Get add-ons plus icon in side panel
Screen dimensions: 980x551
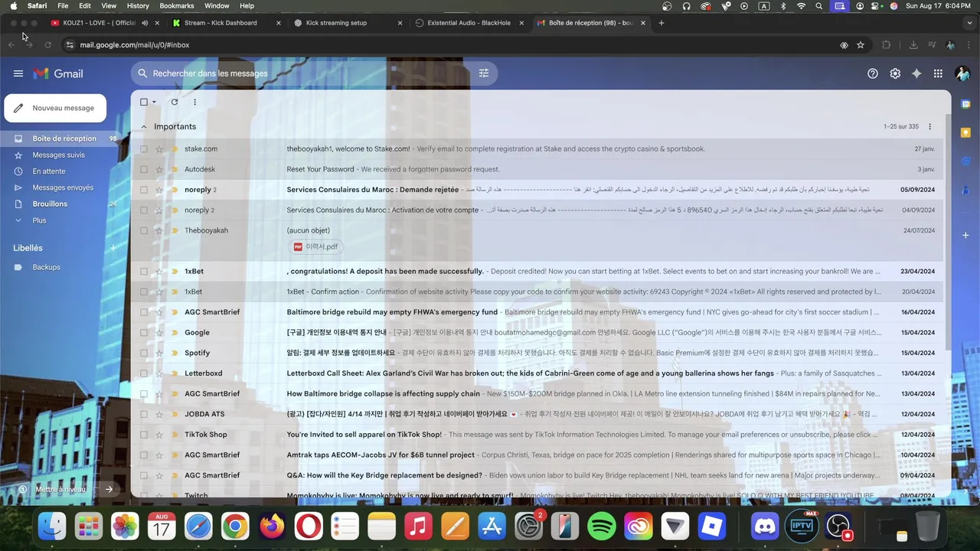(966, 236)
